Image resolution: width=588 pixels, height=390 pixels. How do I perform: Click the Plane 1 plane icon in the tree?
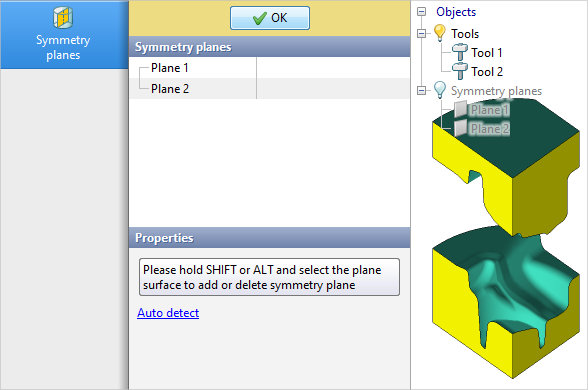(x=460, y=110)
